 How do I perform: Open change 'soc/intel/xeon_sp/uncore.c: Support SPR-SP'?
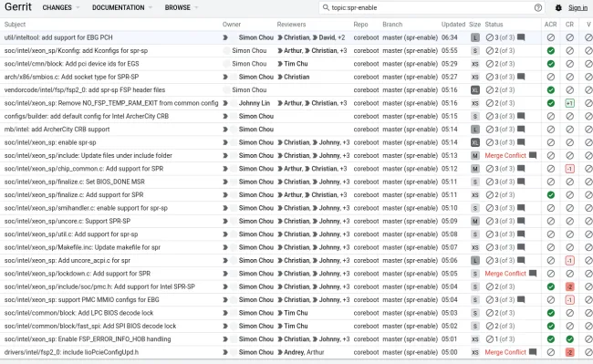[x=68, y=221]
